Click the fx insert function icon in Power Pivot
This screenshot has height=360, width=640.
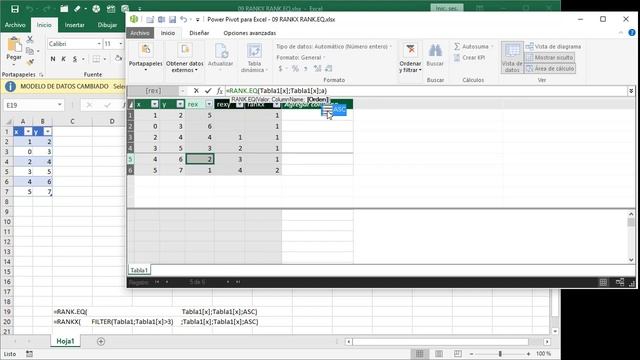click(x=220, y=91)
